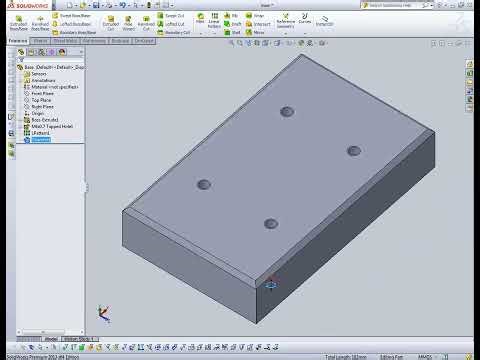Switch to the Features tab
Viewport: 480px width, 360px height.
[x=18, y=41]
